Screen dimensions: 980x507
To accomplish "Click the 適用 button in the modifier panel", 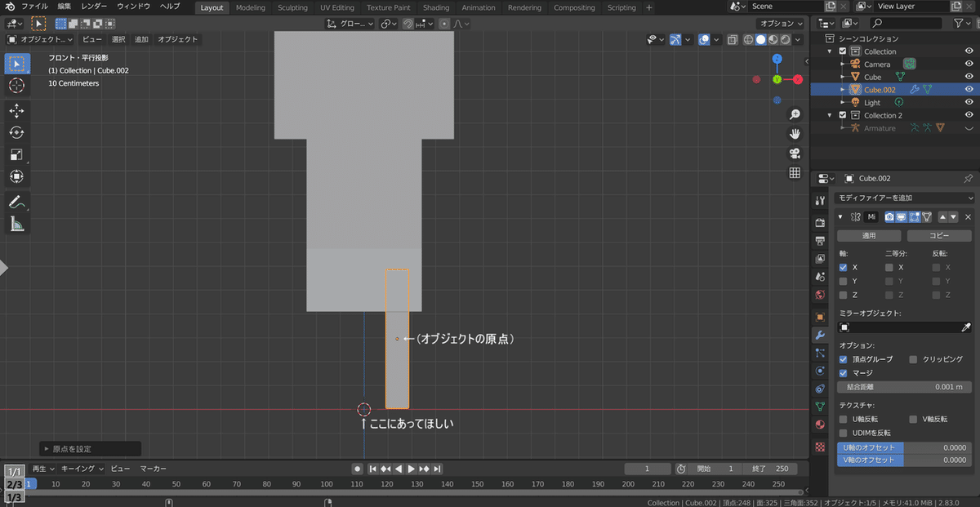I will (868, 234).
